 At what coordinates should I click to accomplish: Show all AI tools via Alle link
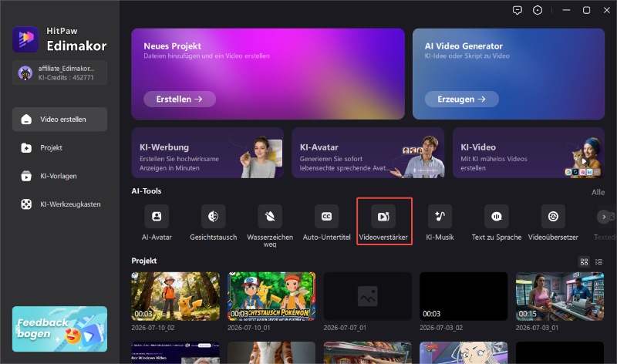(598, 192)
